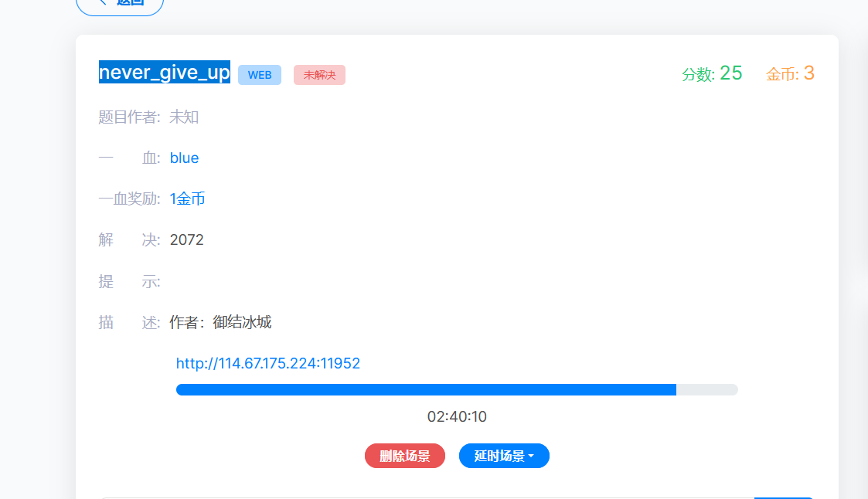Click the 解决 solve count 2072

click(x=186, y=239)
